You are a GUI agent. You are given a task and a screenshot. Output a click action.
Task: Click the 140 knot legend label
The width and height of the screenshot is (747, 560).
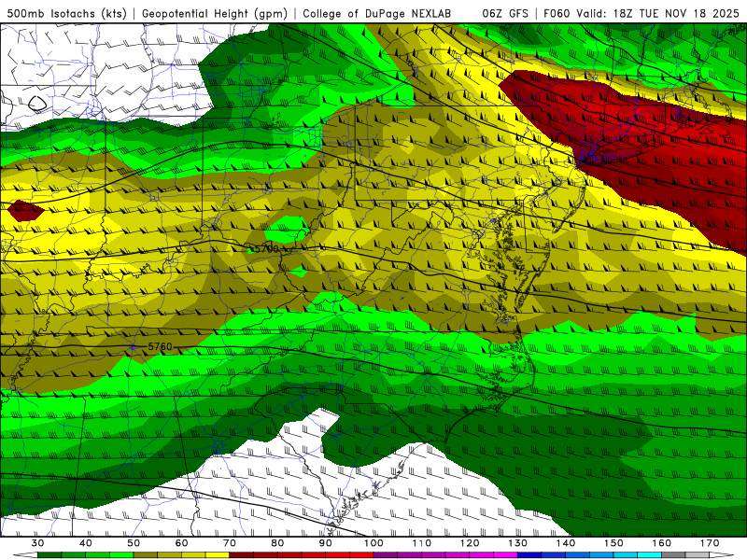[x=566, y=543]
